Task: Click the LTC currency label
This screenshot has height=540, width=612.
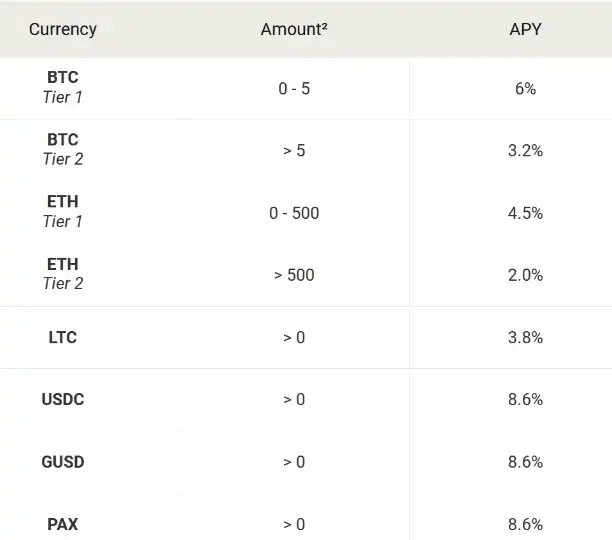Action: click(x=63, y=337)
